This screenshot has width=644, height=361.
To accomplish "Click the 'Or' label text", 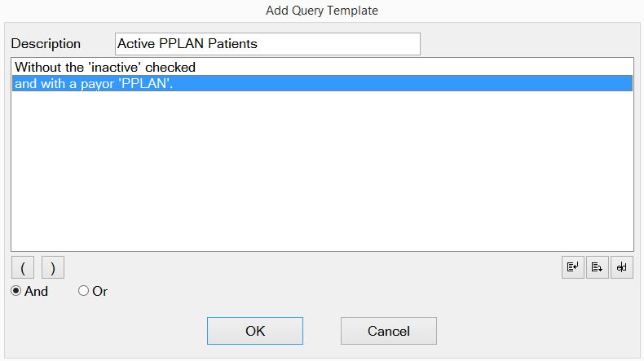I will [x=99, y=291].
